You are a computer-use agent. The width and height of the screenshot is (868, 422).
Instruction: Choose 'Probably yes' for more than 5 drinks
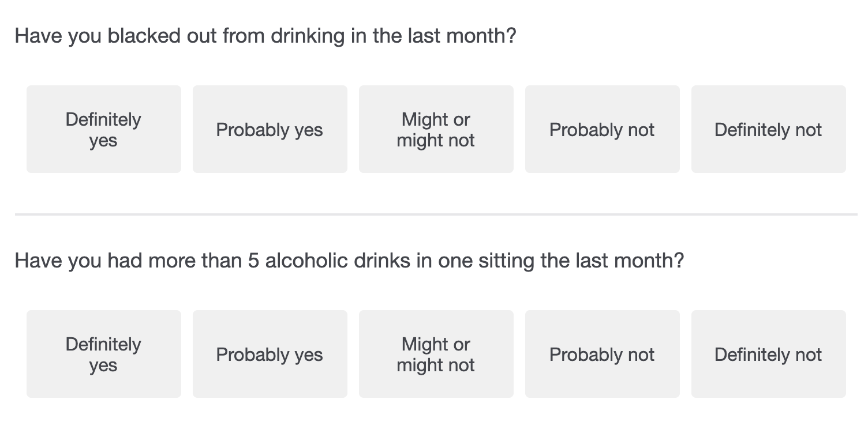click(x=270, y=354)
